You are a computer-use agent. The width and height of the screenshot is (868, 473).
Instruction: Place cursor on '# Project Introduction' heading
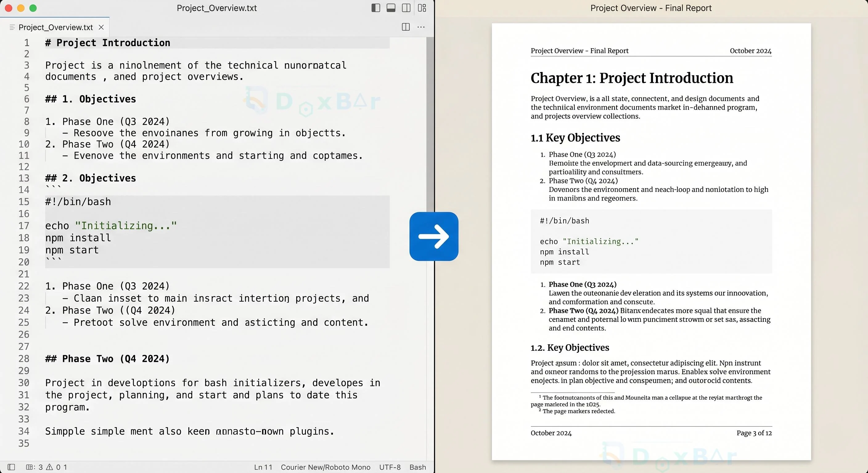pos(108,43)
